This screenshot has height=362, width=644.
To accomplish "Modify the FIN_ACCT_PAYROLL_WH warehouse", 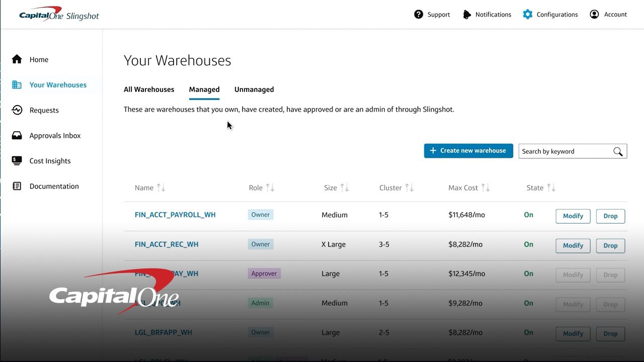I will click(573, 216).
